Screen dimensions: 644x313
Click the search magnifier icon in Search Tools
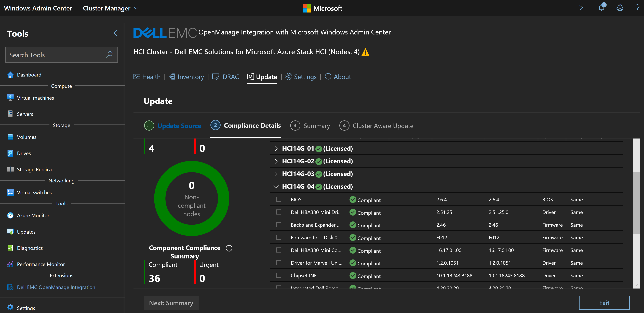click(109, 55)
